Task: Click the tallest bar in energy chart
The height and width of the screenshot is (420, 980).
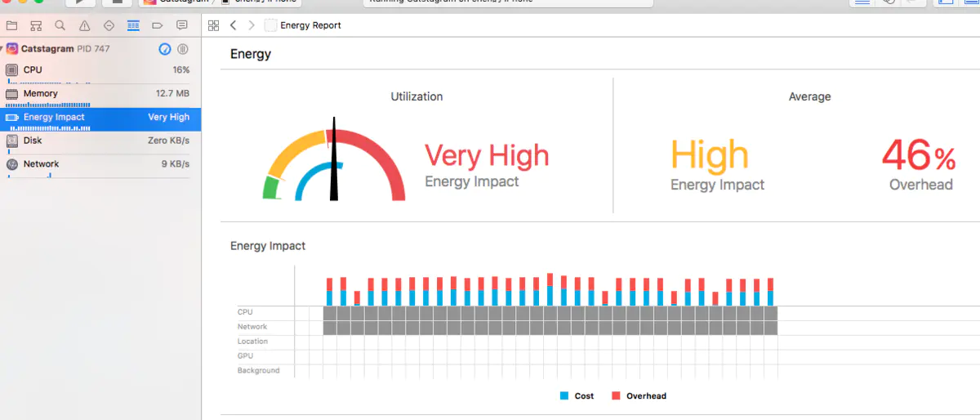Action: coord(550,289)
